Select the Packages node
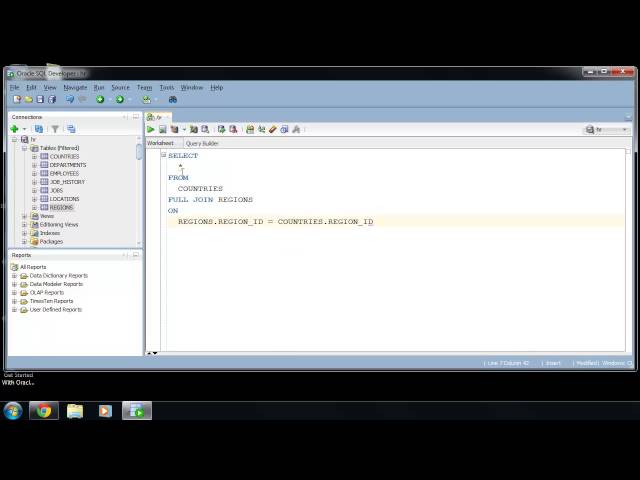This screenshot has height=480, width=640. coord(51,242)
